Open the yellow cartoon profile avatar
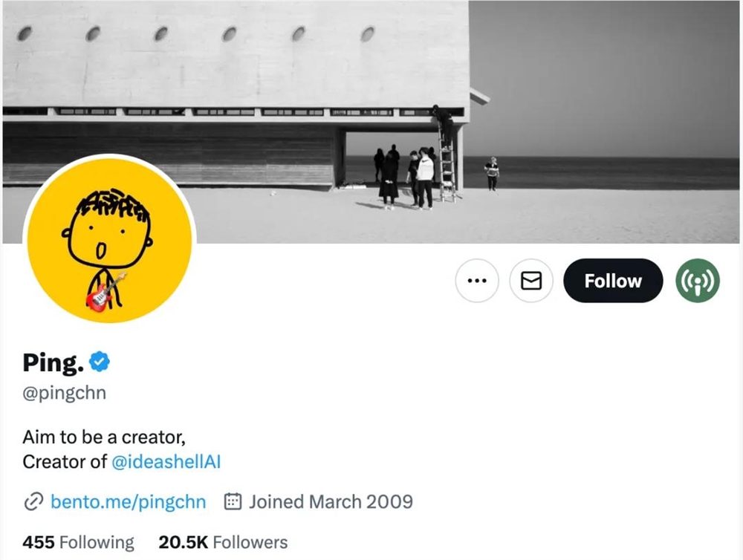Image resolution: width=743 pixels, height=560 pixels. (109, 238)
